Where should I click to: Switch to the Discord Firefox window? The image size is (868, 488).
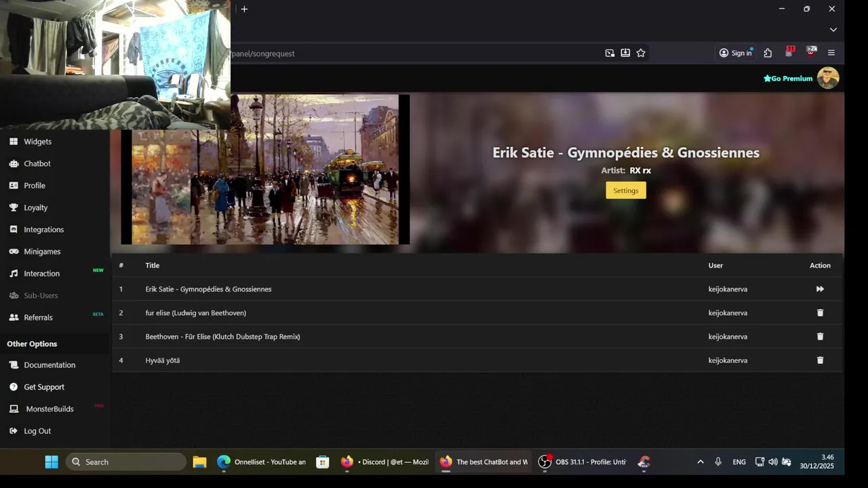pos(384,462)
